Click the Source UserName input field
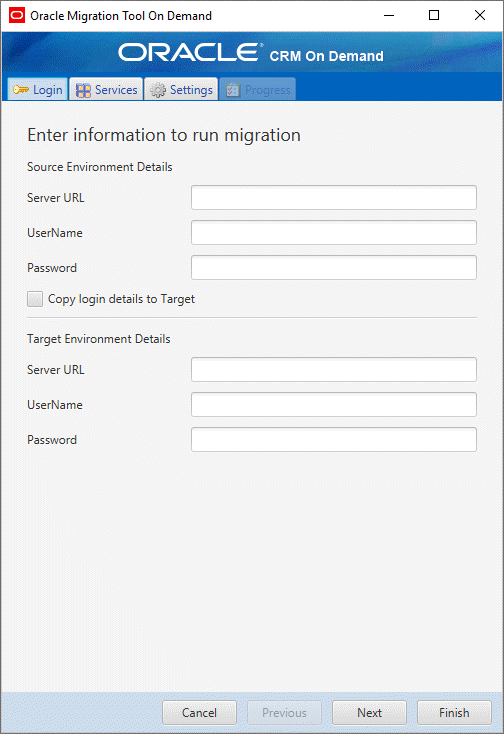The image size is (504, 734). (334, 233)
